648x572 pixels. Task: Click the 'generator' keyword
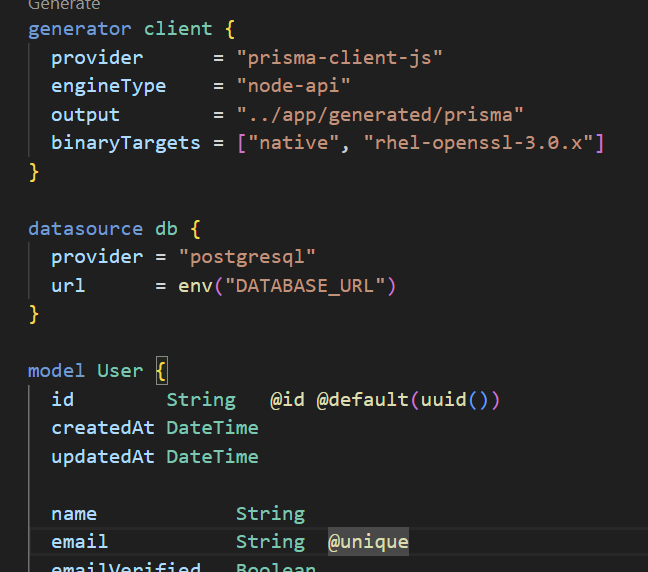click(x=80, y=29)
